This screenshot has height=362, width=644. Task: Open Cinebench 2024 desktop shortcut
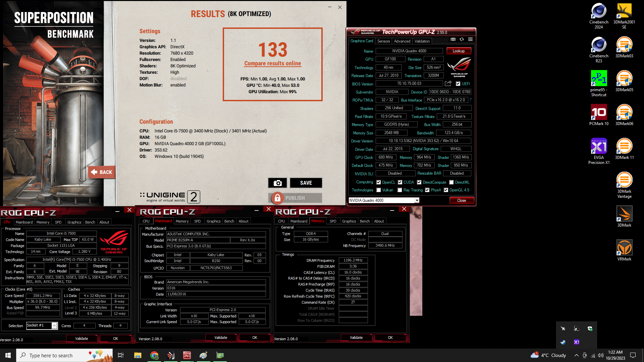[599, 16]
